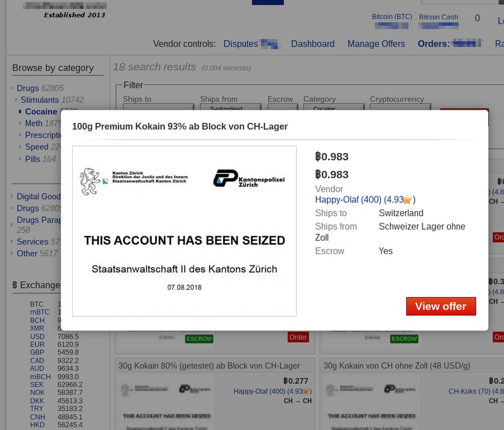Go to the vendor Dashboard

click(313, 44)
